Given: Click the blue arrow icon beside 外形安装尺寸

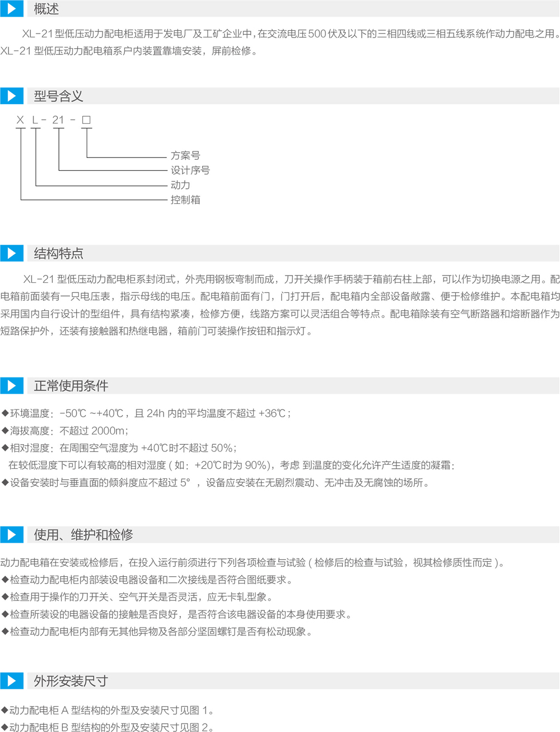Looking at the screenshot, I should click(x=11, y=681).
